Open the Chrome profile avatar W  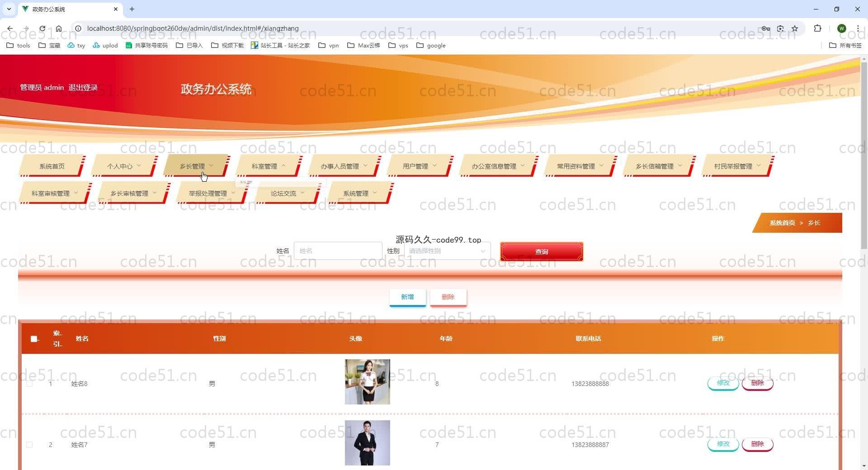point(841,28)
